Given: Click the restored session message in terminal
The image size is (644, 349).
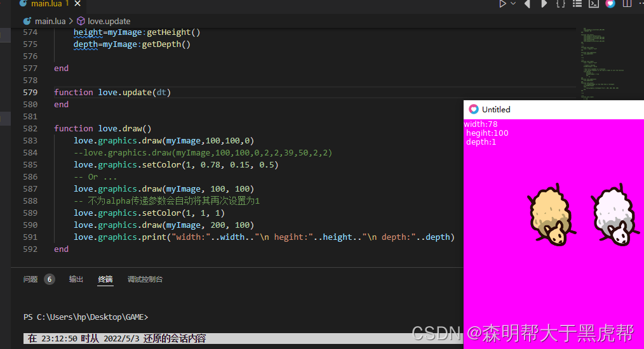Looking at the screenshot, I should 117,339.
